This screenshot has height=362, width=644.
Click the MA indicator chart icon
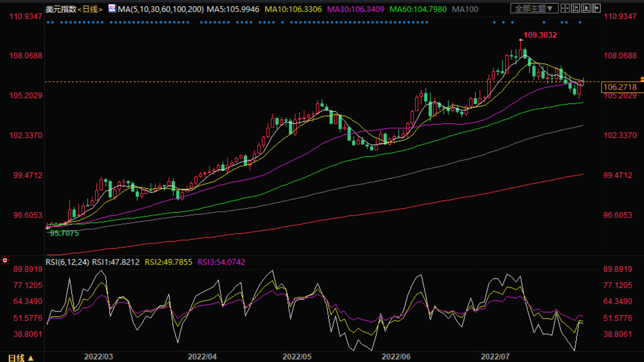tap(112, 9)
